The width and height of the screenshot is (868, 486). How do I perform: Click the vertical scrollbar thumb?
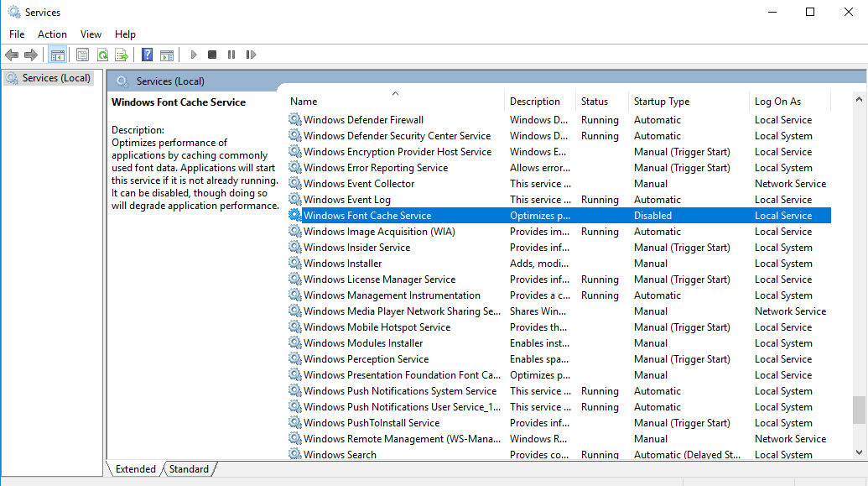pyautogui.click(x=859, y=410)
